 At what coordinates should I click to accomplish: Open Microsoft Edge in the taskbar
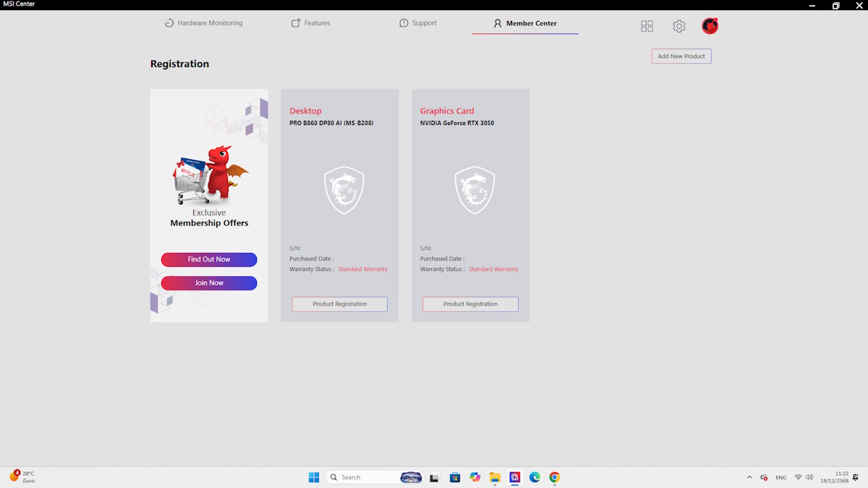point(535,477)
